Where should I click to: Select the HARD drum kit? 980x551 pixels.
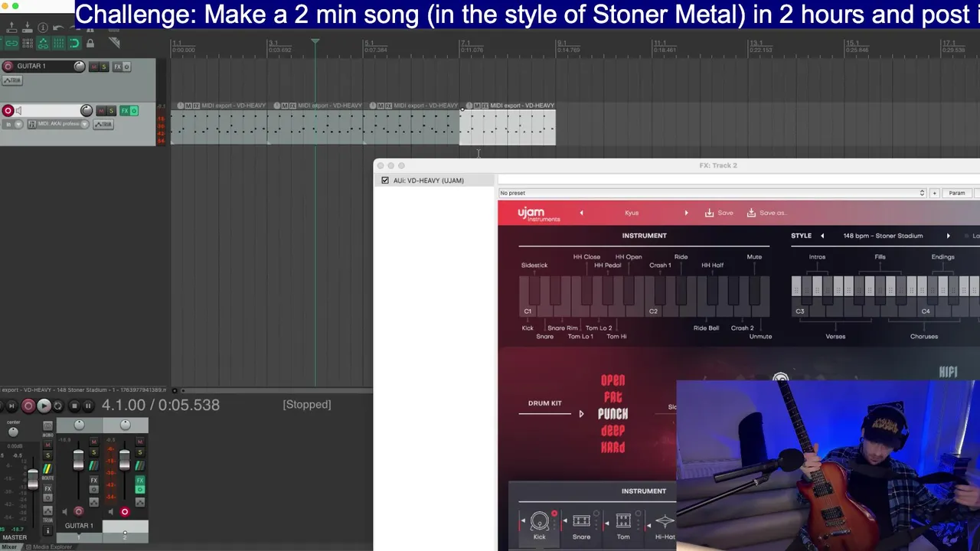[612, 448]
